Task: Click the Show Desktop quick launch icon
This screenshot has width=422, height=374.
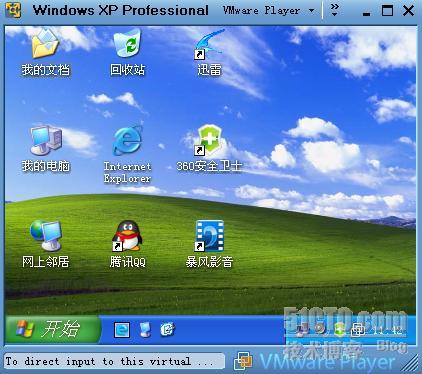Action: tap(145, 330)
